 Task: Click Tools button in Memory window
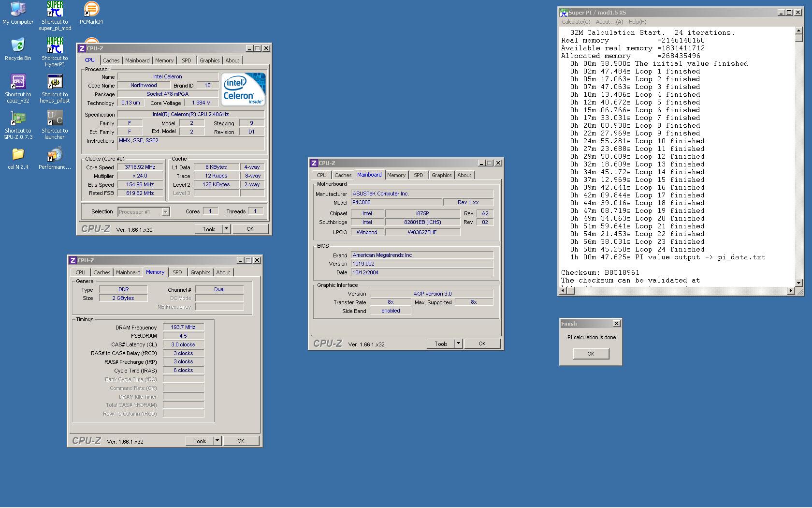(x=200, y=441)
